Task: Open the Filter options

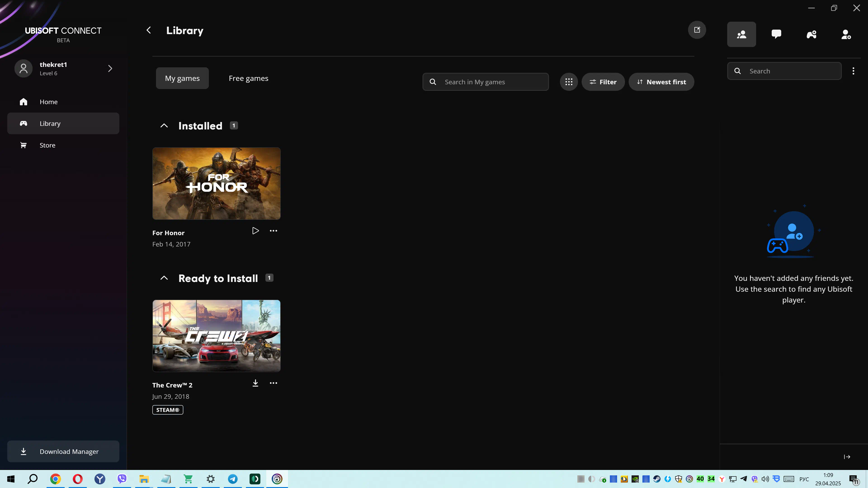Action: point(603,82)
